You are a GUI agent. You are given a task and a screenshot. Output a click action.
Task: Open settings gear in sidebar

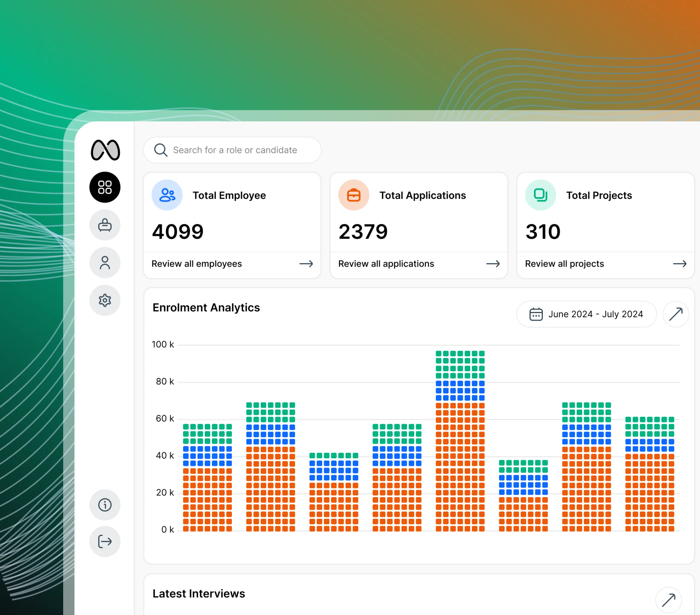105,300
